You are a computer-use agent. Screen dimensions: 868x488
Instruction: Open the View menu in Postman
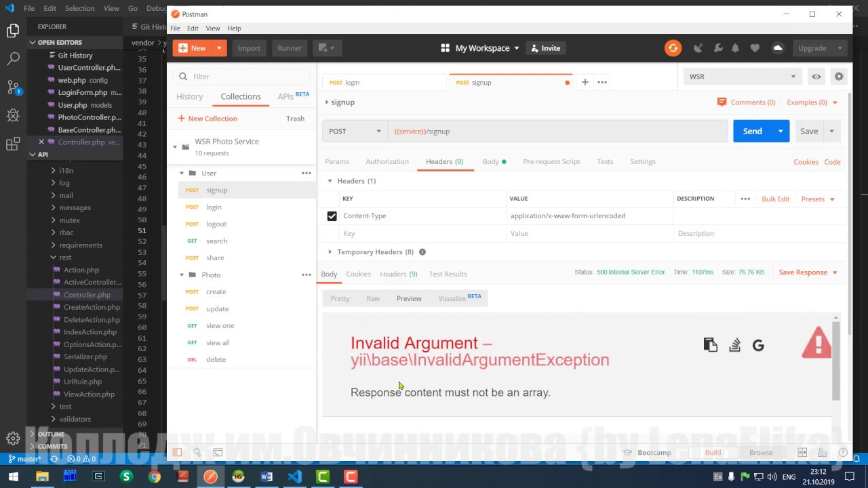(213, 28)
